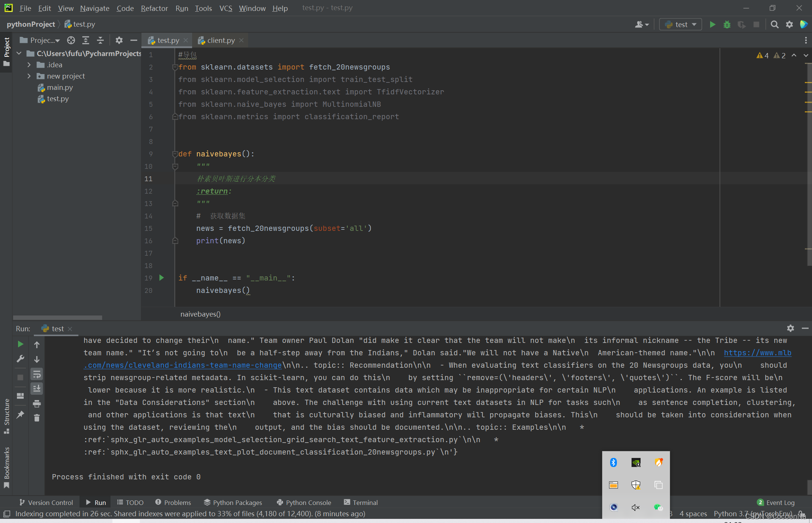Toggle the pin tab icon in Run panel
This screenshot has height=523, width=812.
20,415
